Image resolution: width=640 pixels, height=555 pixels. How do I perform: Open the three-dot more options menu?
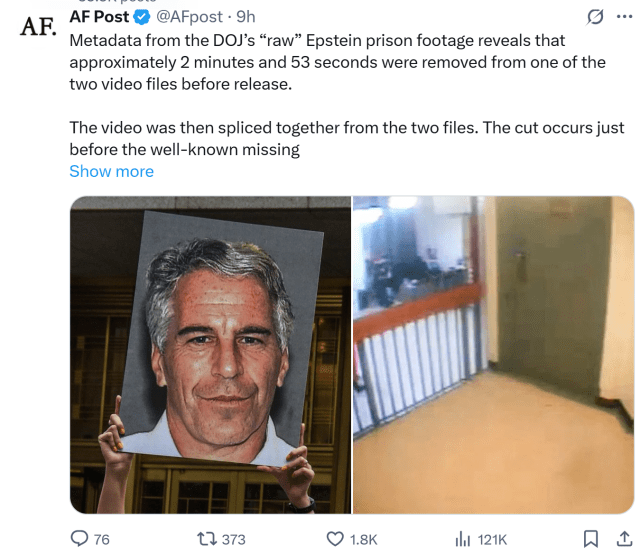click(624, 17)
